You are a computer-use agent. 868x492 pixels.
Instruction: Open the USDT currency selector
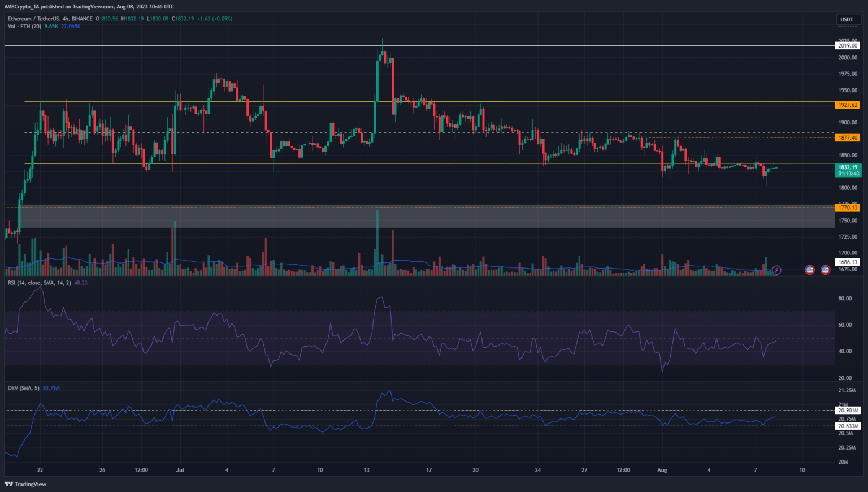[x=847, y=19]
